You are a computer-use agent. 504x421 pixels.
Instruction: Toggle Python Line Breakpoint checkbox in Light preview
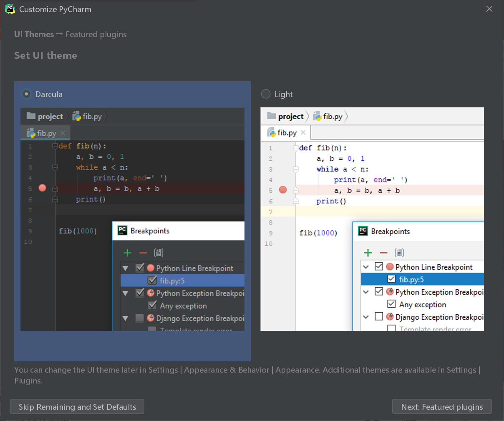[379, 266]
